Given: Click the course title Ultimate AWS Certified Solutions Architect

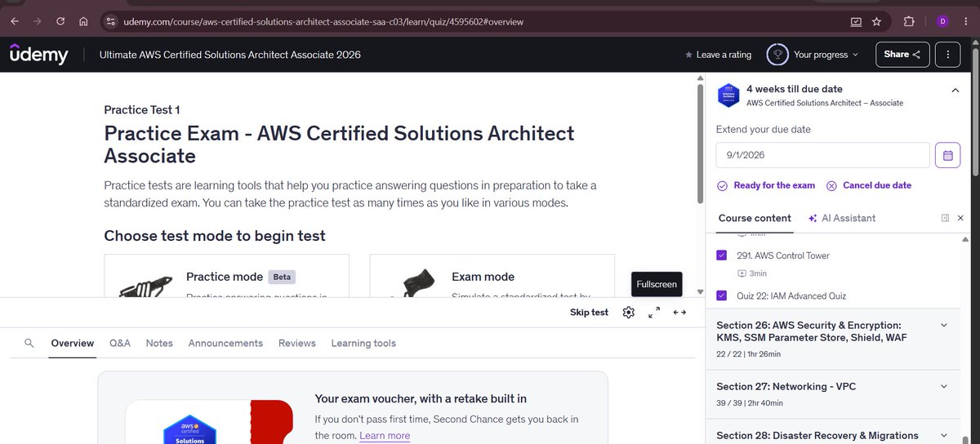Looking at the screenshot, I should point(229,55).
